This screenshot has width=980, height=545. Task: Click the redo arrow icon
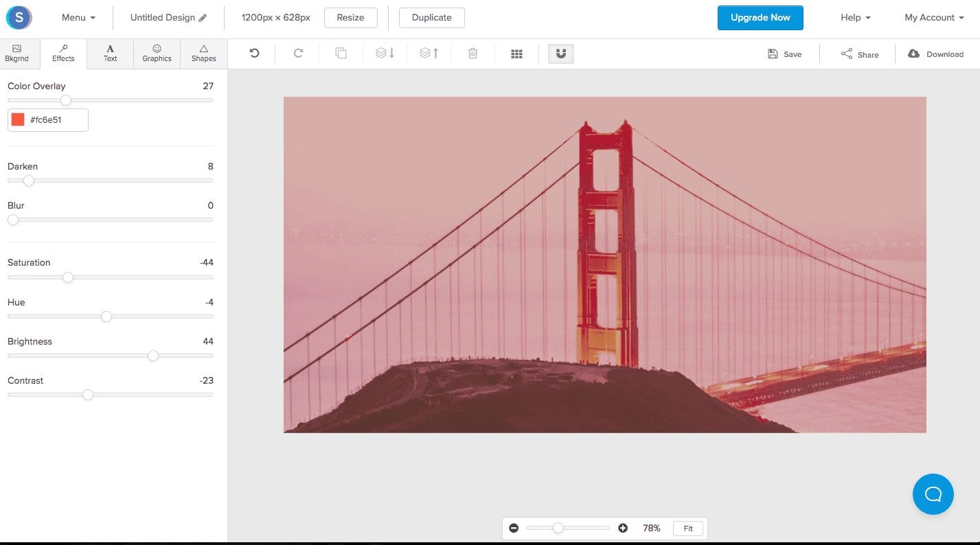298,54
